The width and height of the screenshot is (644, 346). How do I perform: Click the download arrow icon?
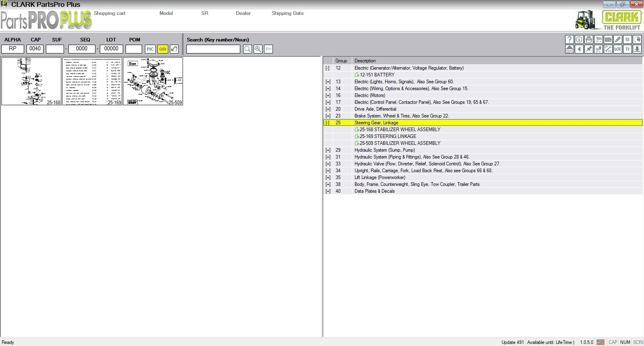(637, 49)
